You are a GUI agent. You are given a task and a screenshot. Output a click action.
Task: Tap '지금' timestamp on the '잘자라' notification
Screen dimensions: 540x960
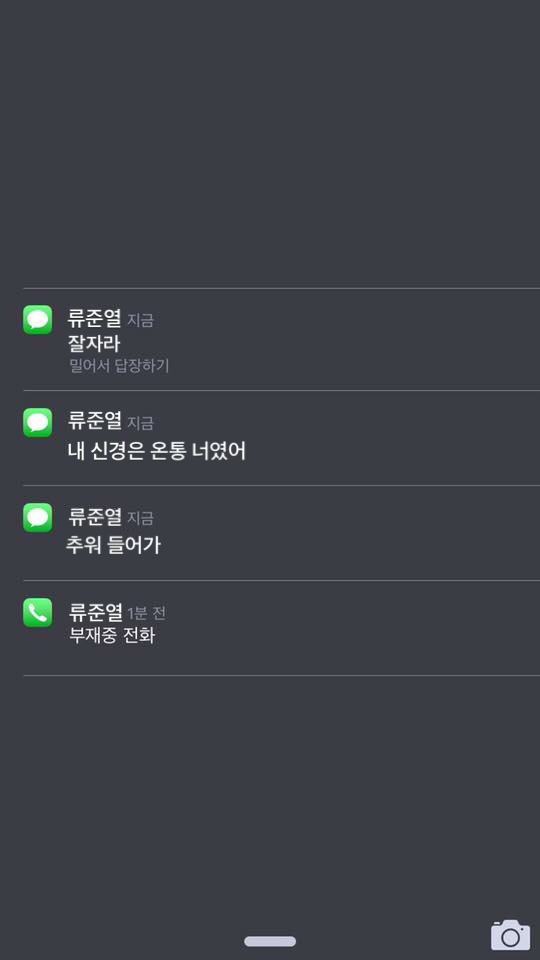click(140, 320)
